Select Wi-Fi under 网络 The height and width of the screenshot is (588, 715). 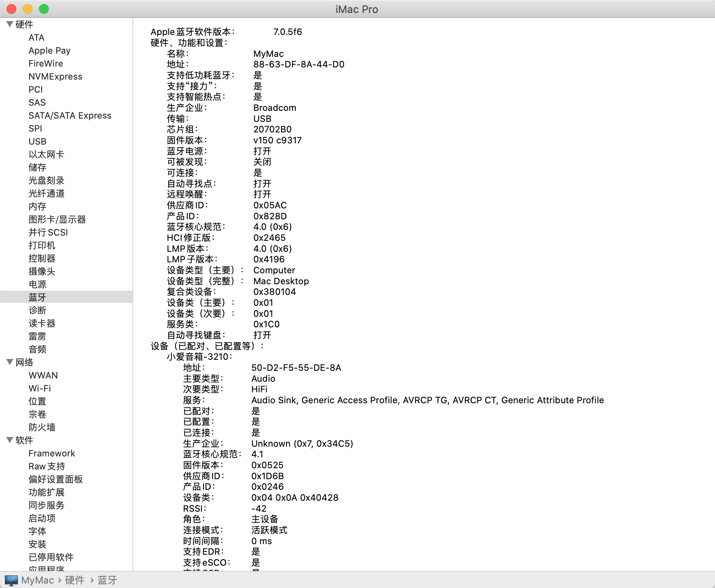[40, 388]
